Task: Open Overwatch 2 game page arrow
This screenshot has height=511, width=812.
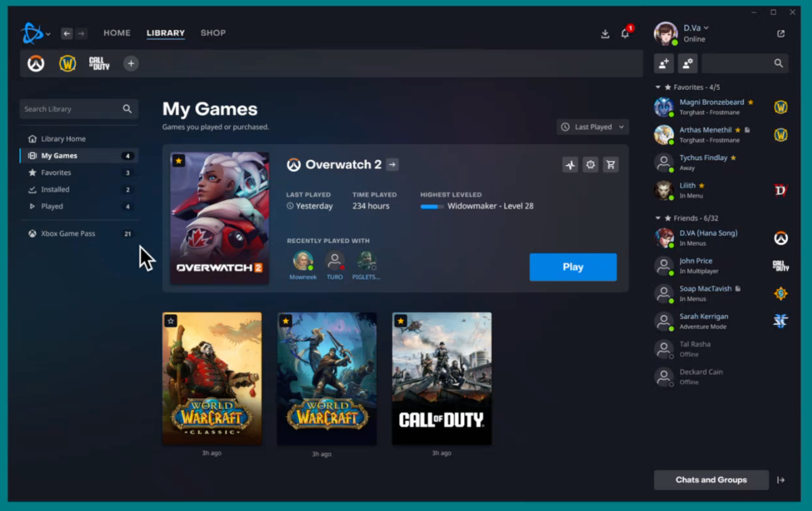Action: pyautogui.click(x=392, y=165)
